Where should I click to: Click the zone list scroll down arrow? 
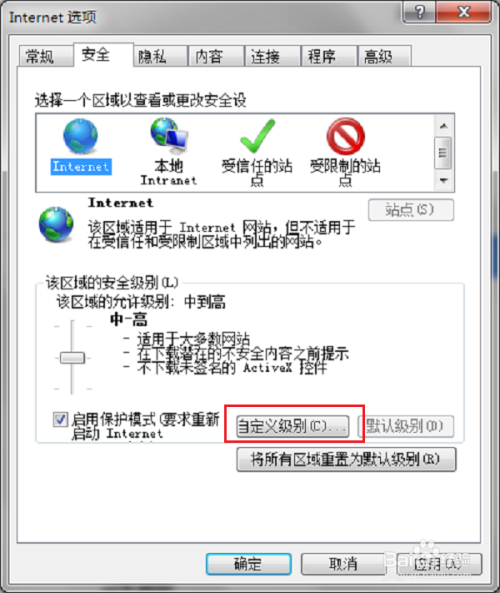click(444, 181)
